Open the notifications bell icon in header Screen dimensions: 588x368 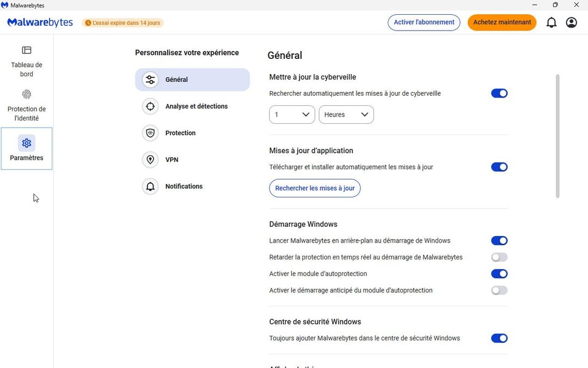coord(552,22)
